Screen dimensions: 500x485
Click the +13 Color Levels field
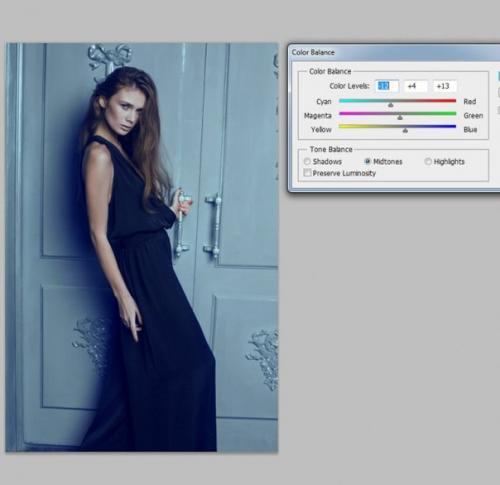(444, 86)
